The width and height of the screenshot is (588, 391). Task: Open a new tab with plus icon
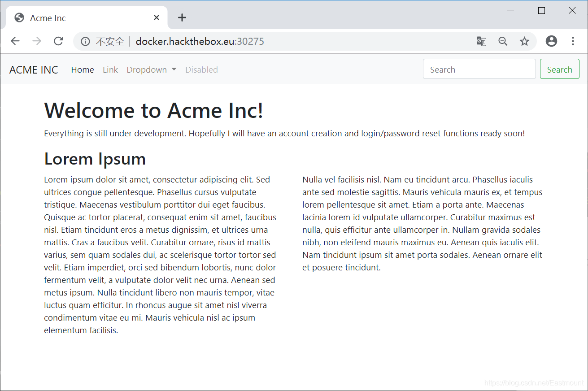click(182, 17)
